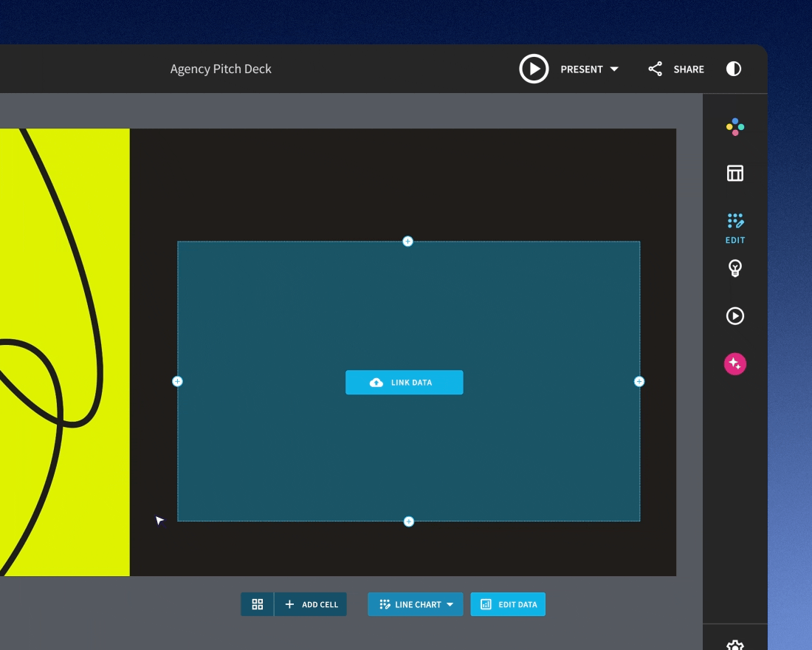Click the share network icon

coord(655,69)
